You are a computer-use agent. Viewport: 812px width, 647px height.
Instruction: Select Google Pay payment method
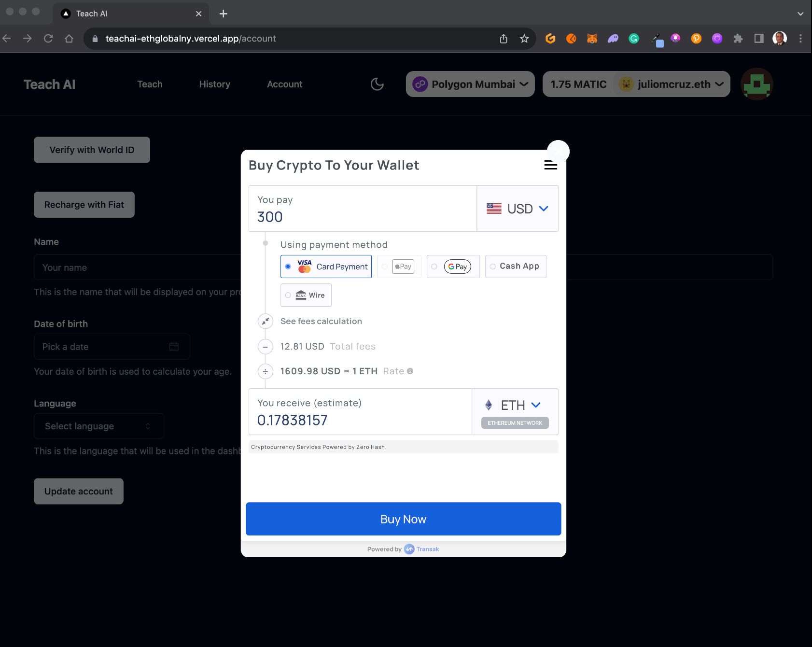tap(453, 267)
